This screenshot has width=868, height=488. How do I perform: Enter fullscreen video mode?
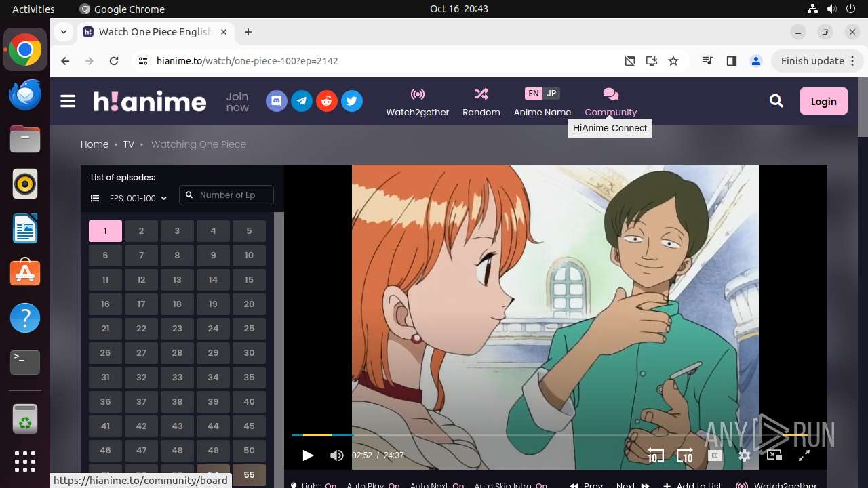(x=804, y=455)
